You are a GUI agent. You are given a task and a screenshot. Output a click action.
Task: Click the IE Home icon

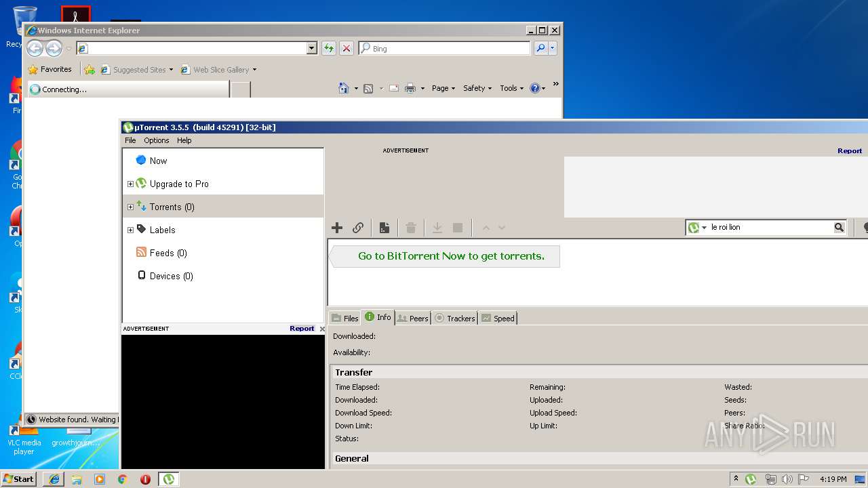344,88
